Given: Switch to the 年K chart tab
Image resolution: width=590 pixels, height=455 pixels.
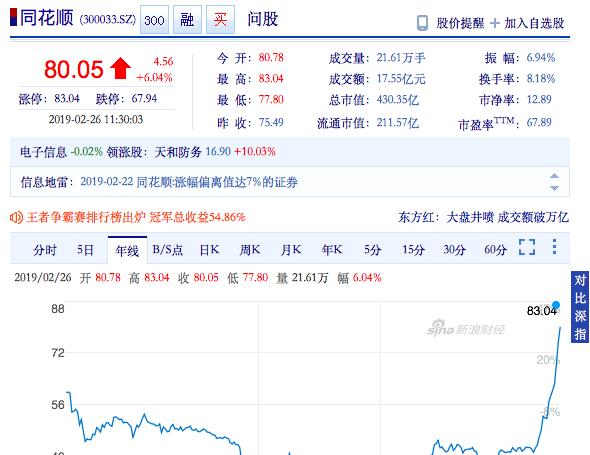Looking at the screenshot, I should [332, 250].
